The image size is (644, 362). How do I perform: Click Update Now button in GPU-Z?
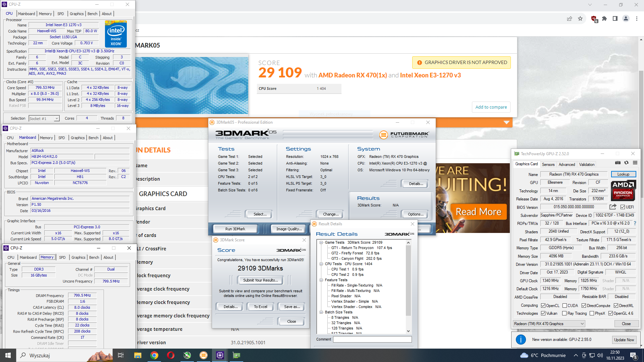[624, 340]
